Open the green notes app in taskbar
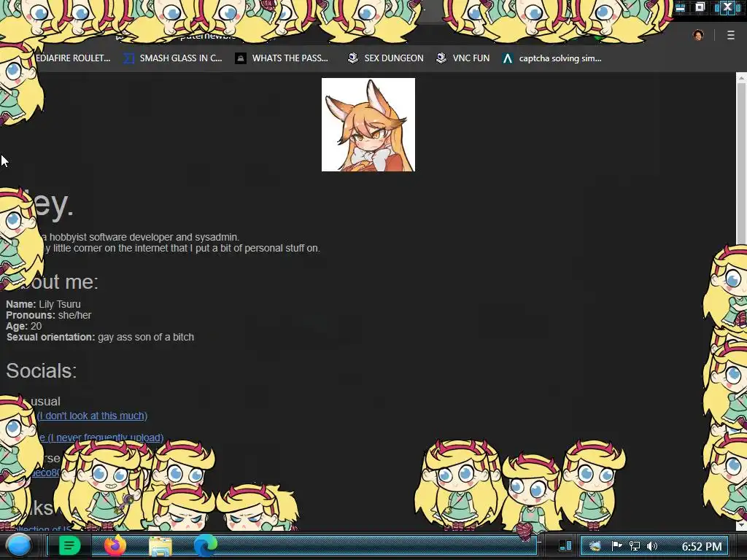Image resolution: width=747 pixels, height=560 pixels. tap(69, 545)
